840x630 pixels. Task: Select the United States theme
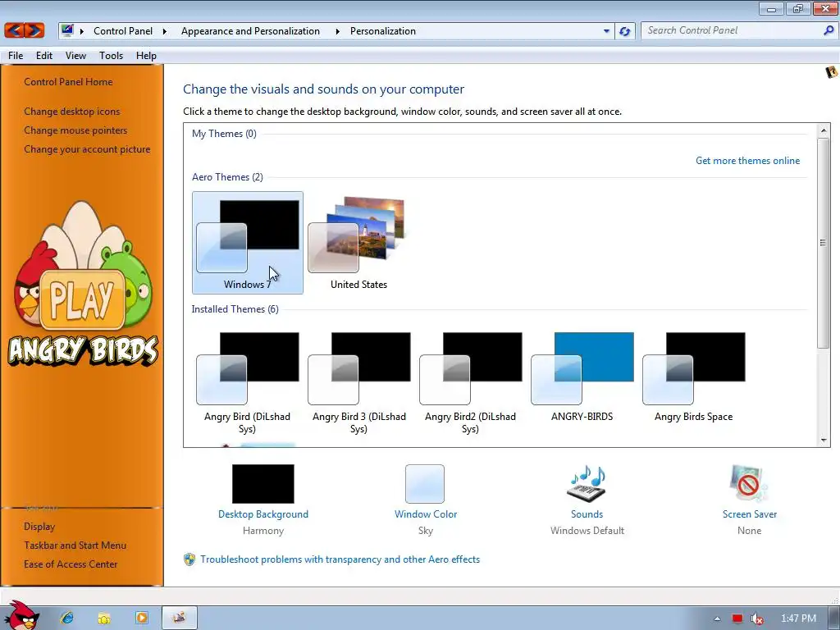click(x=358, y=243)
